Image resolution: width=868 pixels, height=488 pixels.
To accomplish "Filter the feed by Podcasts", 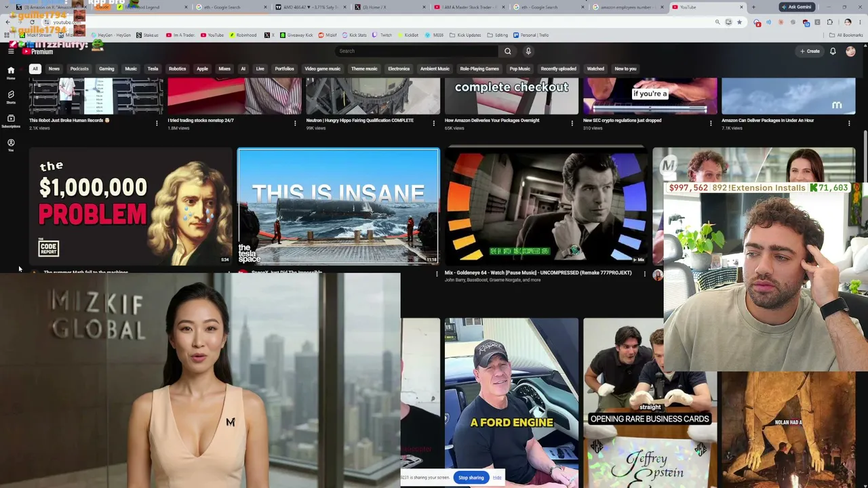I will (79, 68).
